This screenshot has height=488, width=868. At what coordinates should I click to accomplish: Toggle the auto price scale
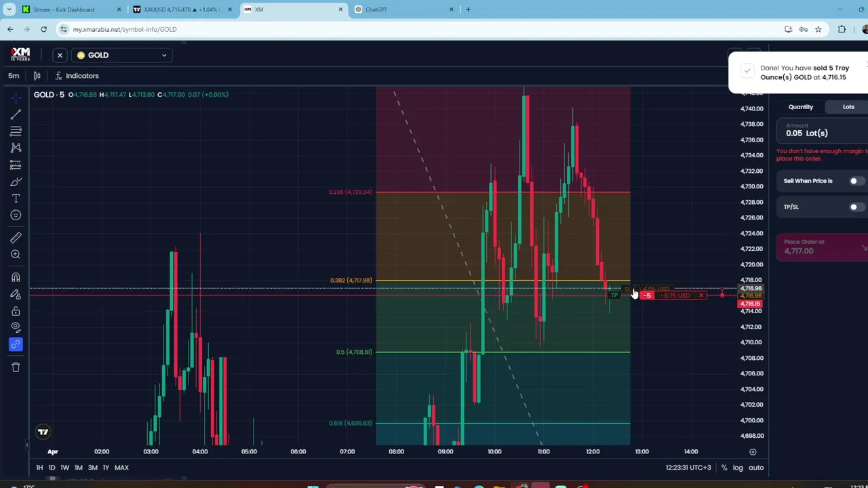click(x=756, y=468)
